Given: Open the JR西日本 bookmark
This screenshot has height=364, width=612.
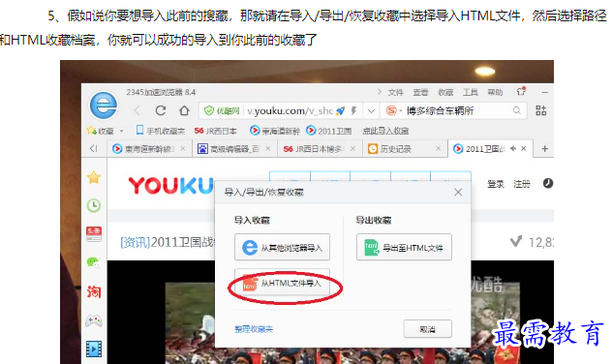Looking at the screenshot, I should [215, 131].
